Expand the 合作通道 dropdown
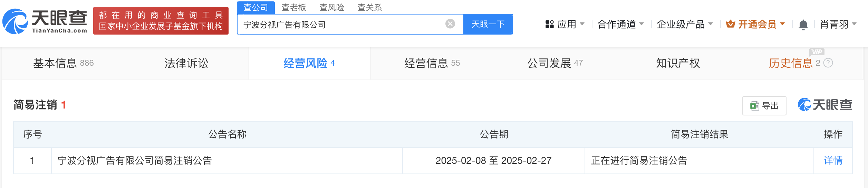The height and width of the screenshot is (188, 868). (620, 24)
